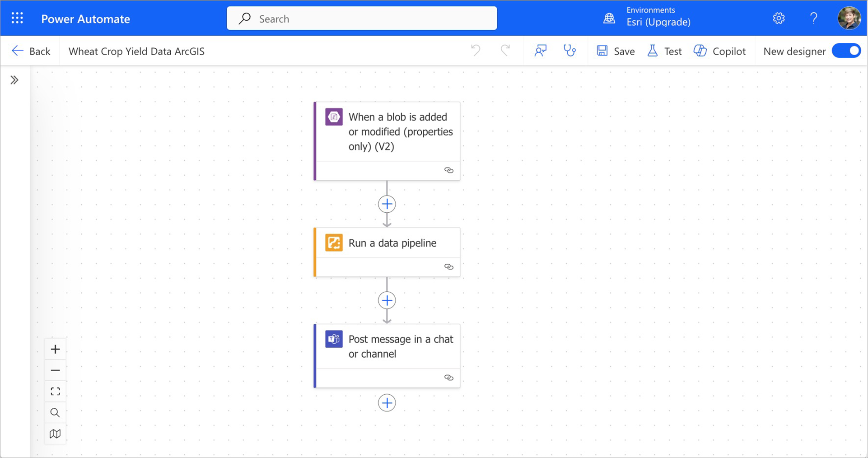This screenshot has height=458, width=868.
Task: Fit the flow to the screen
Action: [55, 391]
